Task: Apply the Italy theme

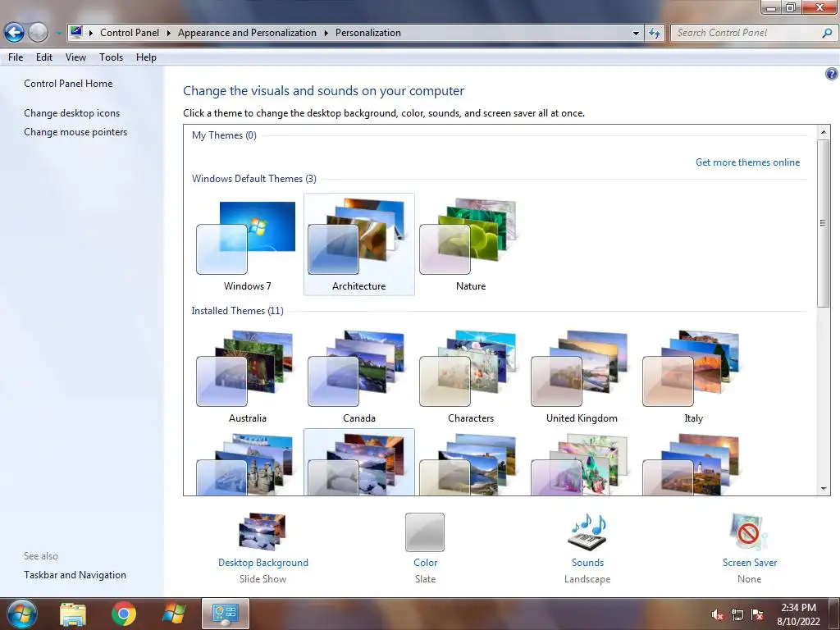Action: 693,377
